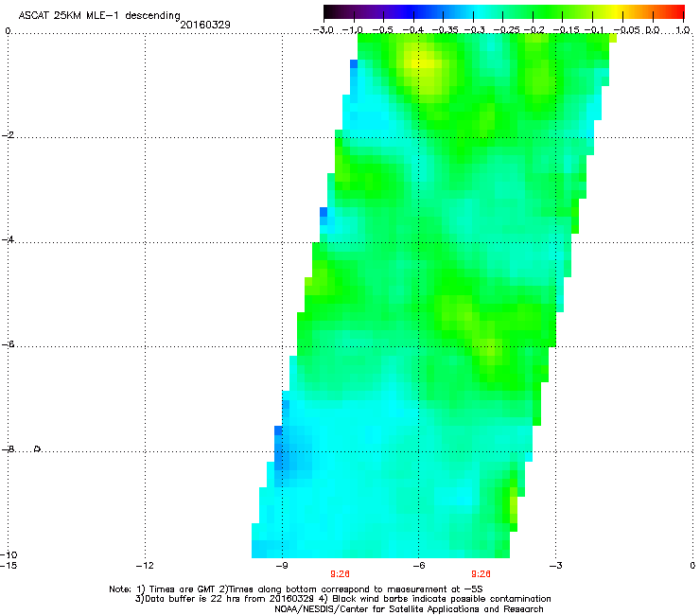Click the 'ASCAT 25KM MLE-1 descending' title
This screenshot has width=700, height=615.
point(99,16)
